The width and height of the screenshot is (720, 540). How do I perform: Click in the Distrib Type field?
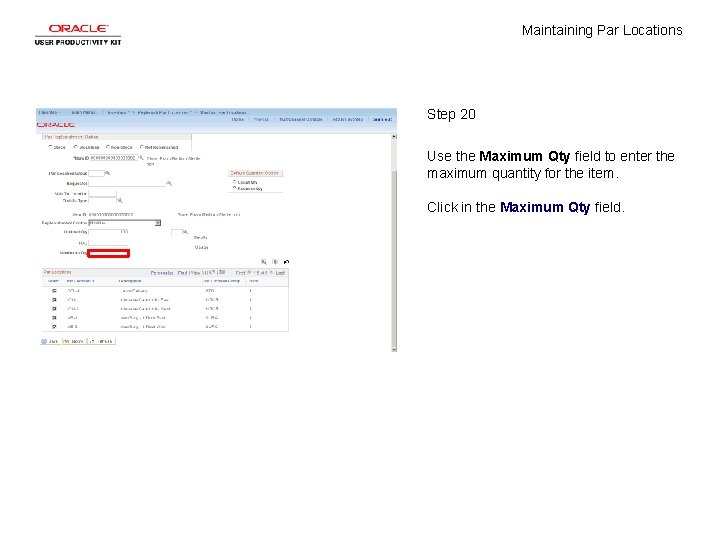point(102,201)
